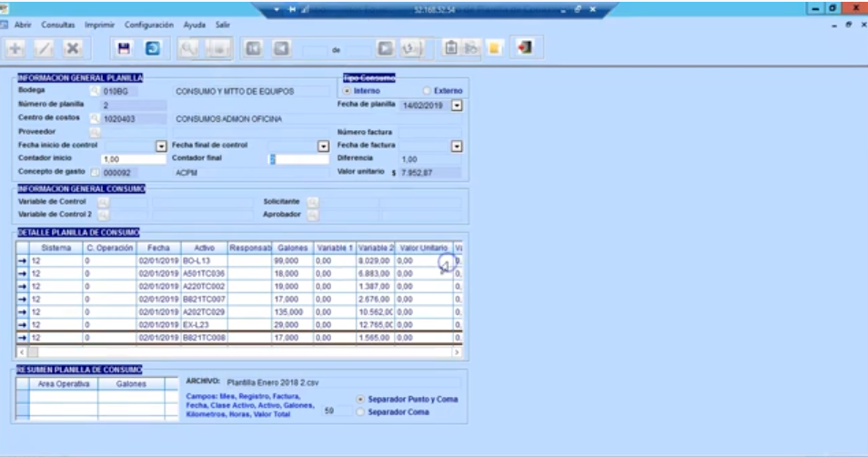Open the Concepto de gasto lookup icon
The image size is (868, 457).
pyautogui.click(x=95, y=172)
